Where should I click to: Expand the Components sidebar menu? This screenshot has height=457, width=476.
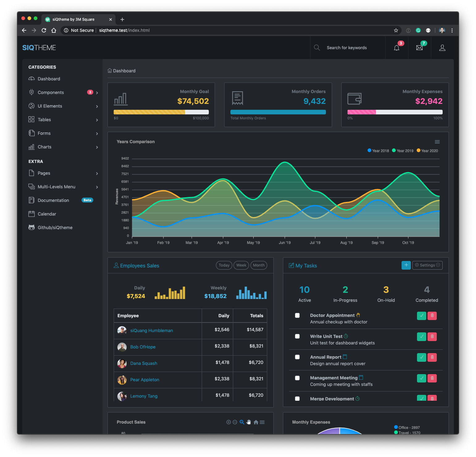pos(63,92)
